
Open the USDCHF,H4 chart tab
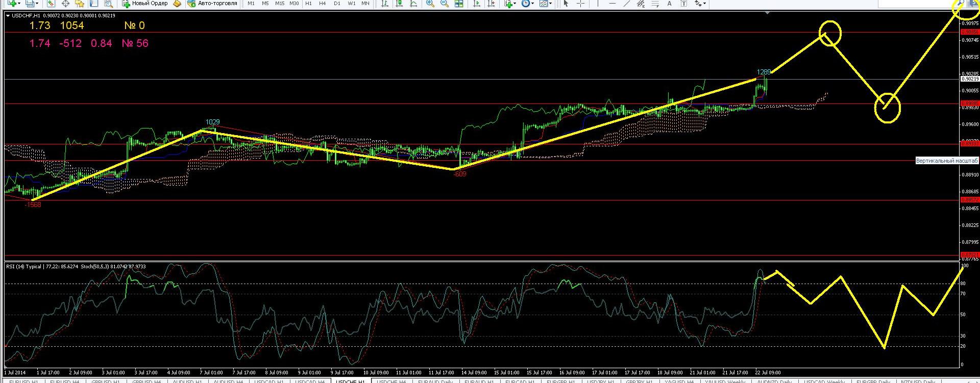(391, 380)
